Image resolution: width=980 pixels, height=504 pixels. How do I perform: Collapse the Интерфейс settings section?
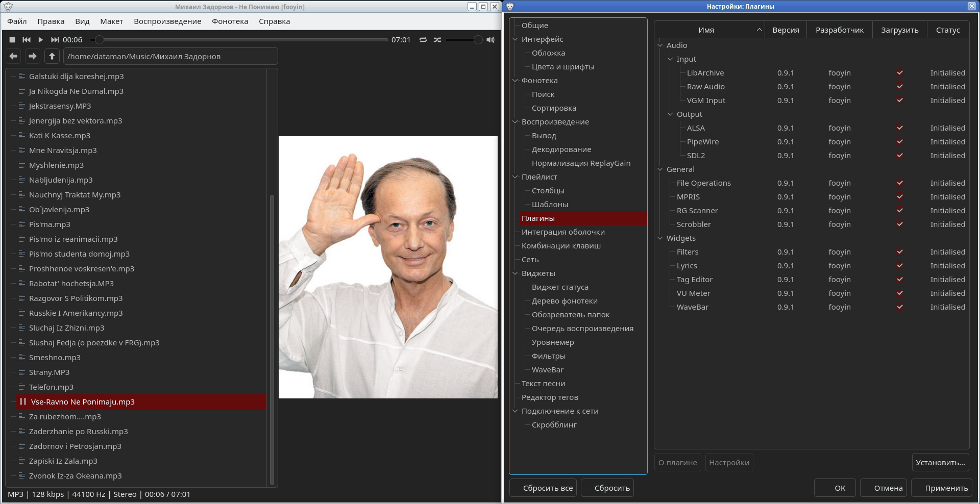point(515,39)
